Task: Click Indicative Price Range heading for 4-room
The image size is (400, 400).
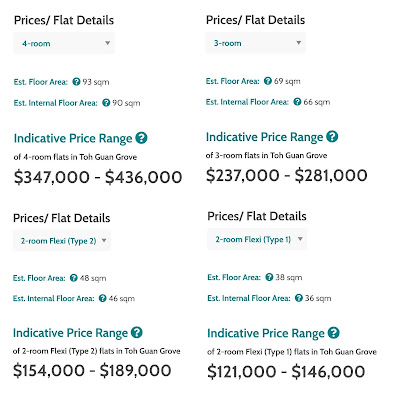Action: coord(73,138)
